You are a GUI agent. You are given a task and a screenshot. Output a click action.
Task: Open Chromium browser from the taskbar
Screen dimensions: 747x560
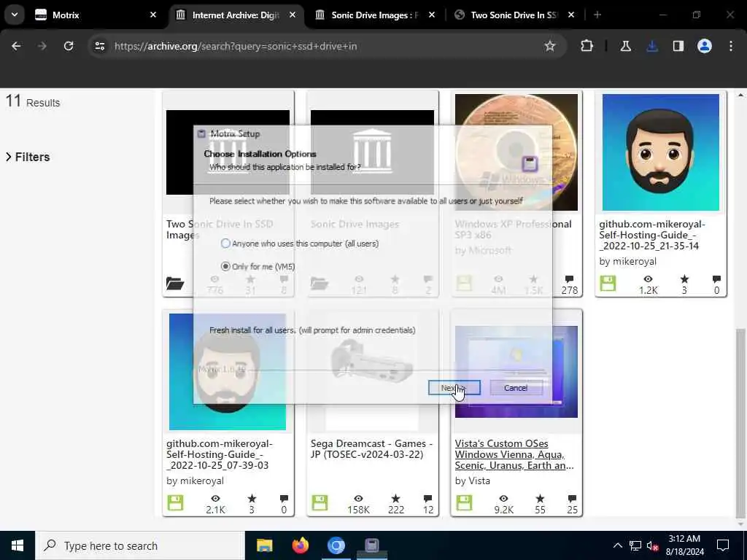click(336, 545)
